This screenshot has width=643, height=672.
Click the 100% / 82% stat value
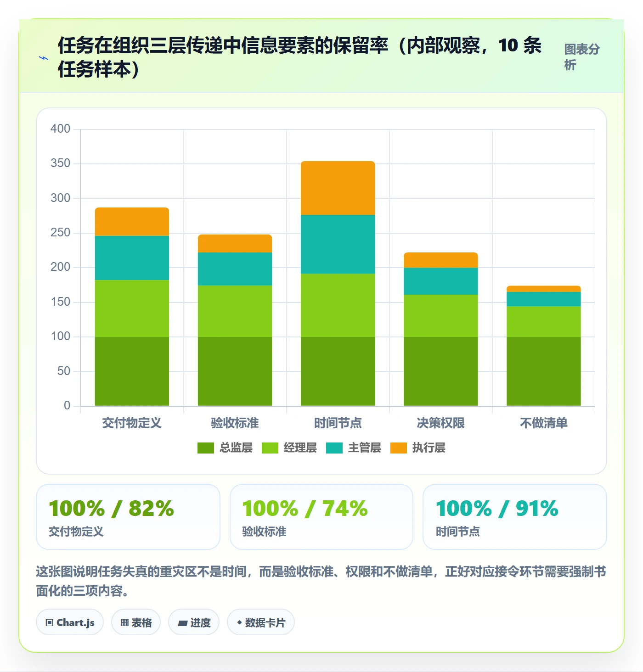coord(112,509)
